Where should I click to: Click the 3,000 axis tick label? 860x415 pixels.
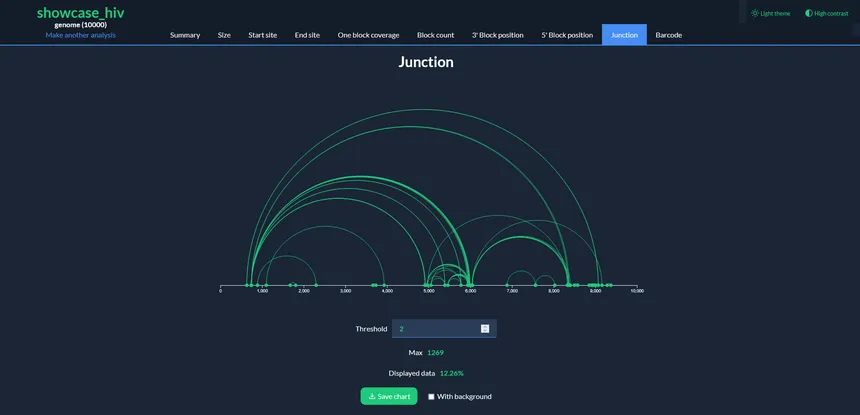coord(346,291)
